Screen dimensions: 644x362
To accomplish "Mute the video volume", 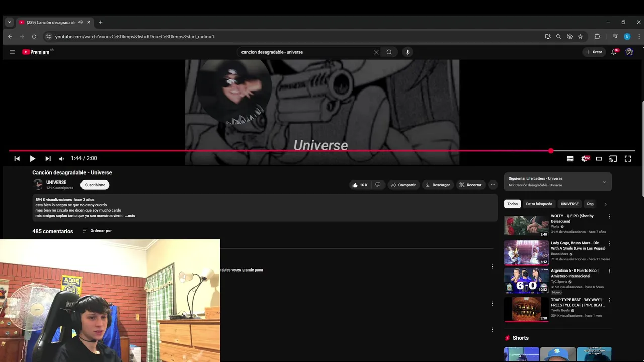I will [x=61, y=158].
